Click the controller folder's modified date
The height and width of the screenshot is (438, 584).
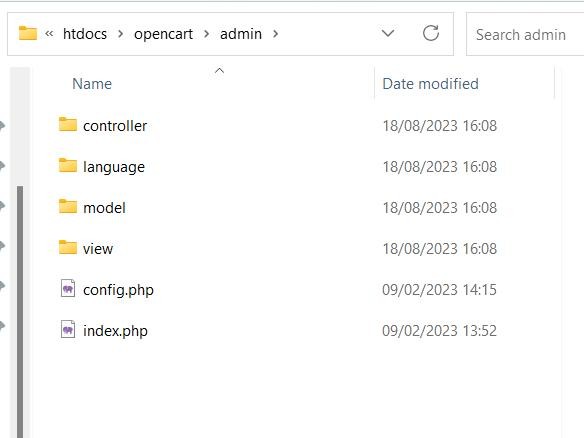pos(439,126)
